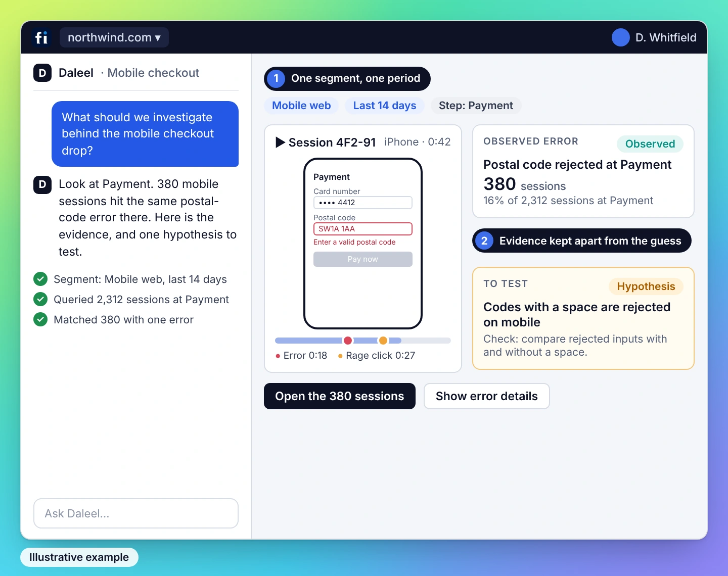Click the unplayed end of the session timeline
Viewport: 728px width, 576px height.
click(x=426, y=341)
